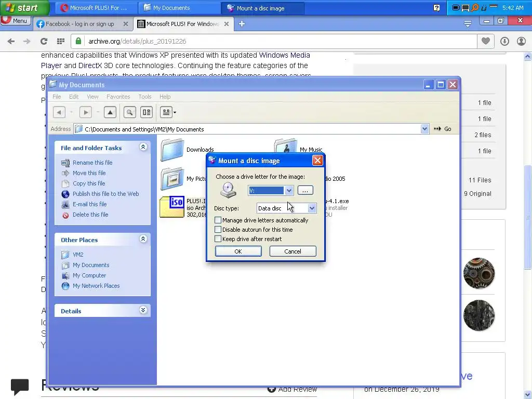
Task: Click OK in Mount a disc image
Action: point(238,251)
